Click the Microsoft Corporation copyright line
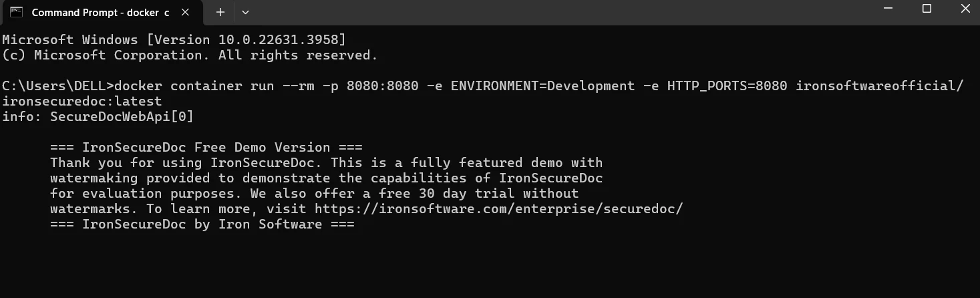Screen dimensions: 980x298 190,55
